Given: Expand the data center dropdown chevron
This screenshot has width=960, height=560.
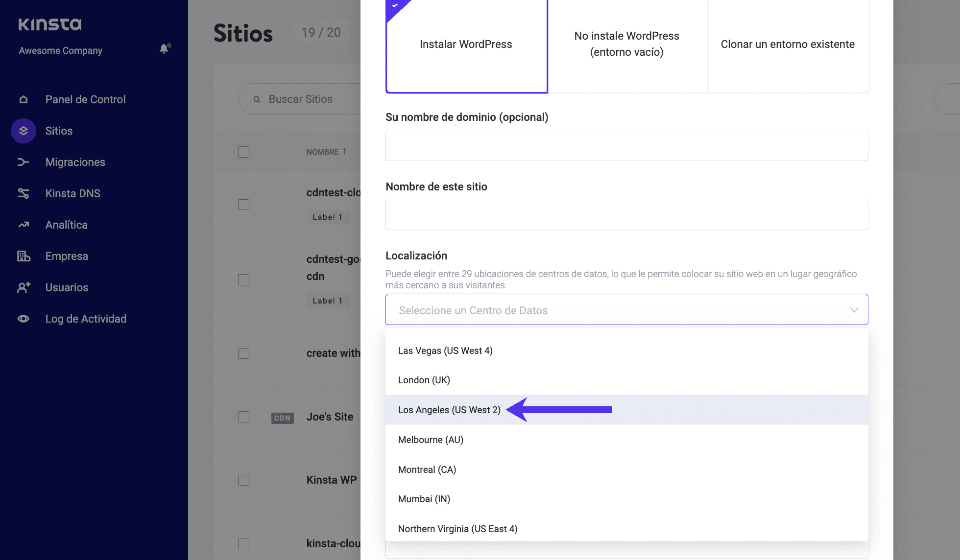Looking at the screenshot, I should tap(854, 310).
